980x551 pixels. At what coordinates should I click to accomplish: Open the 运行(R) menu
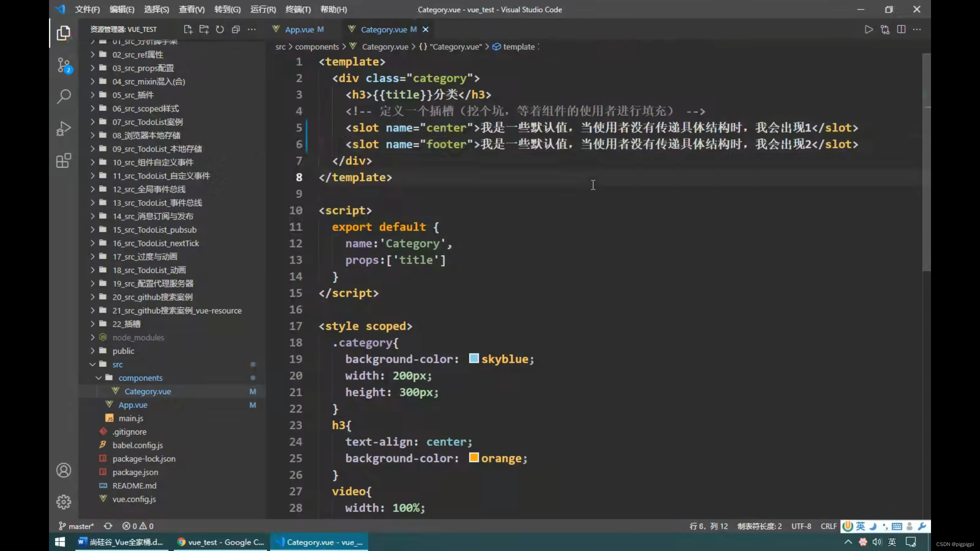coord(263,10)
